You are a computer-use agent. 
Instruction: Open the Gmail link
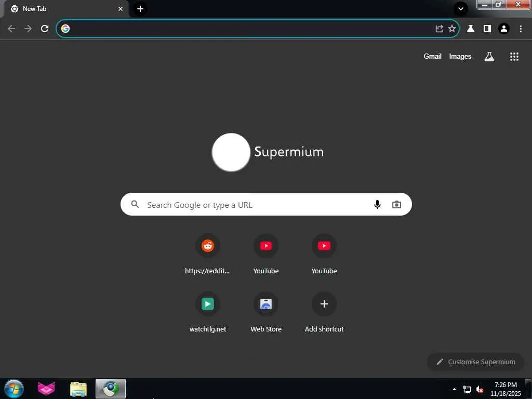(x=433, y=56)
